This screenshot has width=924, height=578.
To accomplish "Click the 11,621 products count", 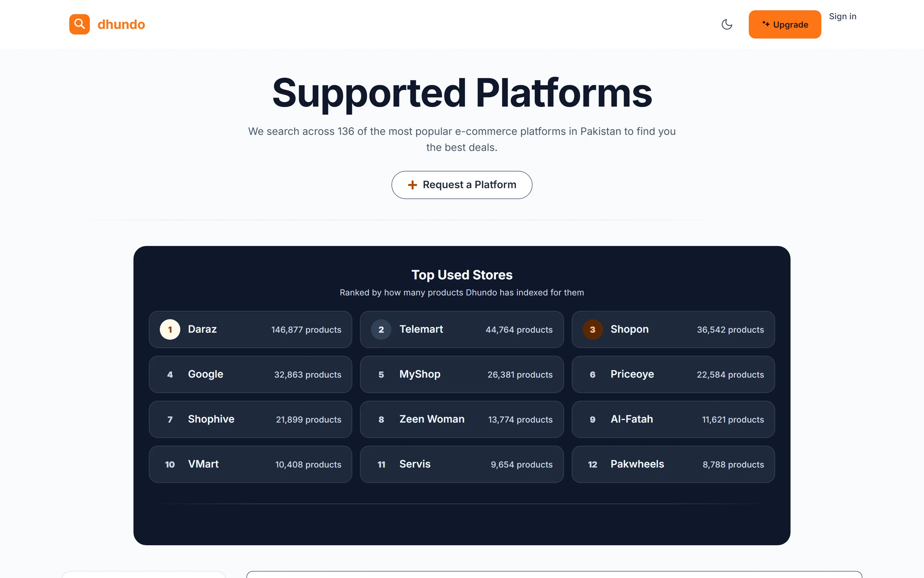I will (x=733, y=420).
